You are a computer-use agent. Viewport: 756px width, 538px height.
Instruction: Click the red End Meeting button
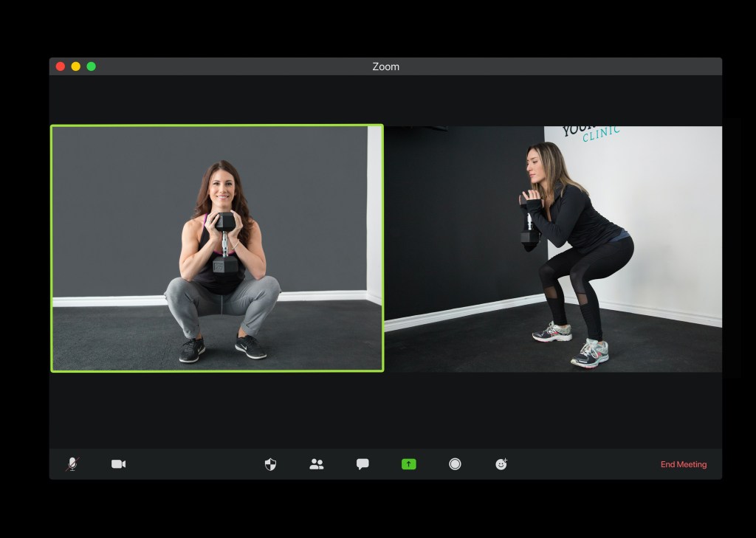coord(683,464)
